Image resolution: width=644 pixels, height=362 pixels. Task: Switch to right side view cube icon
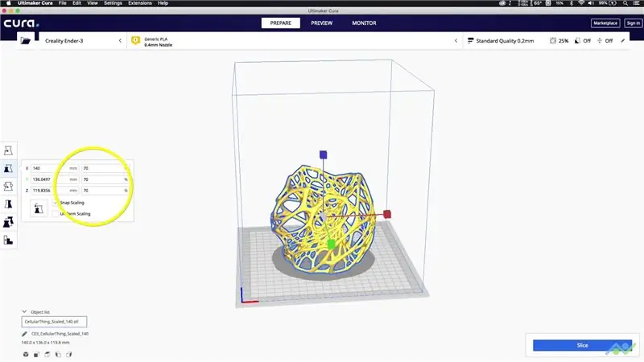pyautogui.click(x=69, y=354)
